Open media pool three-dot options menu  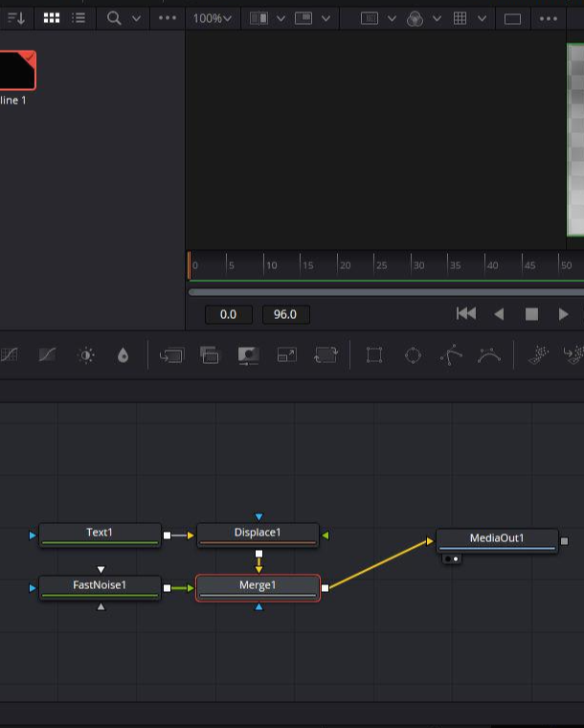[x=168, y=18]
